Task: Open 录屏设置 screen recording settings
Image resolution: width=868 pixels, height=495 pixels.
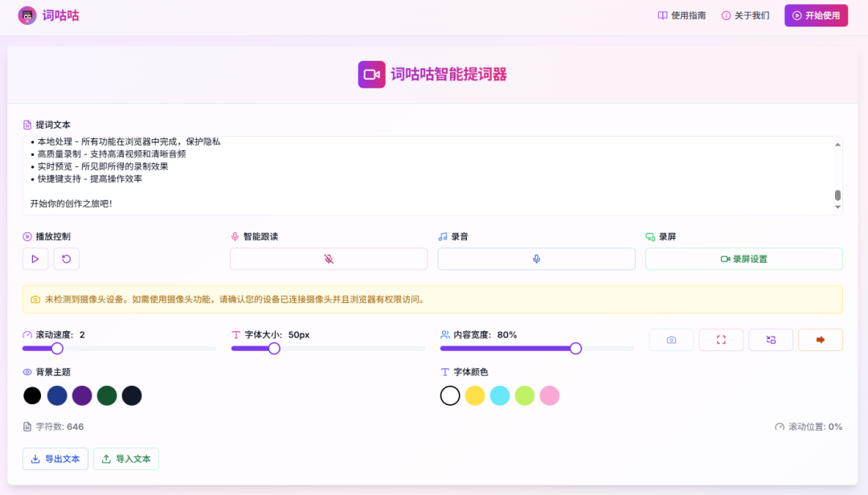Action: 743,259
